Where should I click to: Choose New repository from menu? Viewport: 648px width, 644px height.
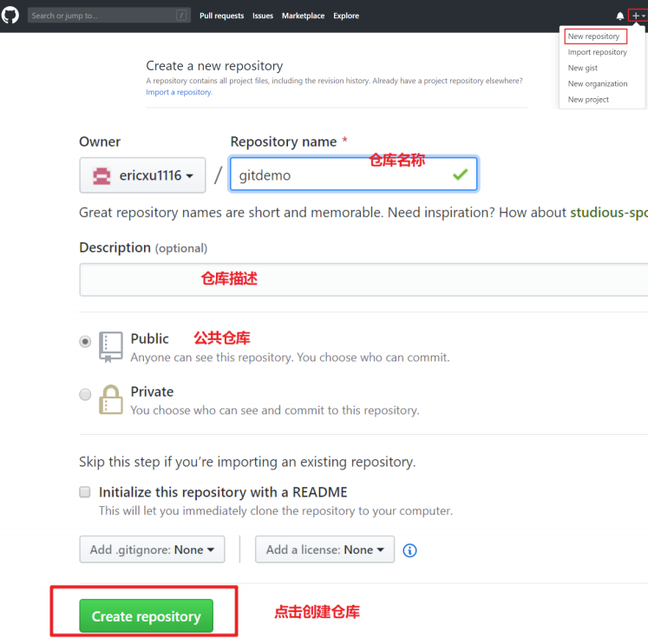pos(595,36)
